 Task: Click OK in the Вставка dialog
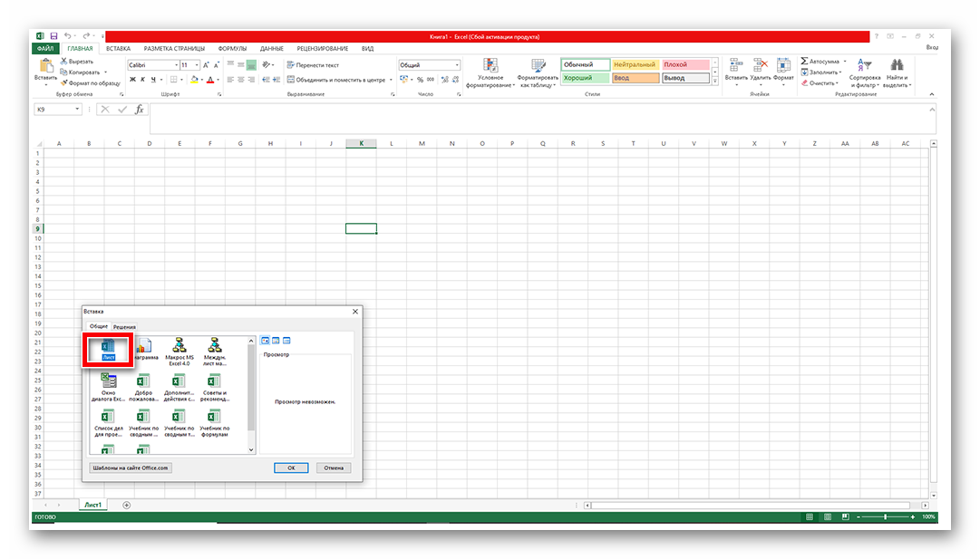(x=291, y=467)
